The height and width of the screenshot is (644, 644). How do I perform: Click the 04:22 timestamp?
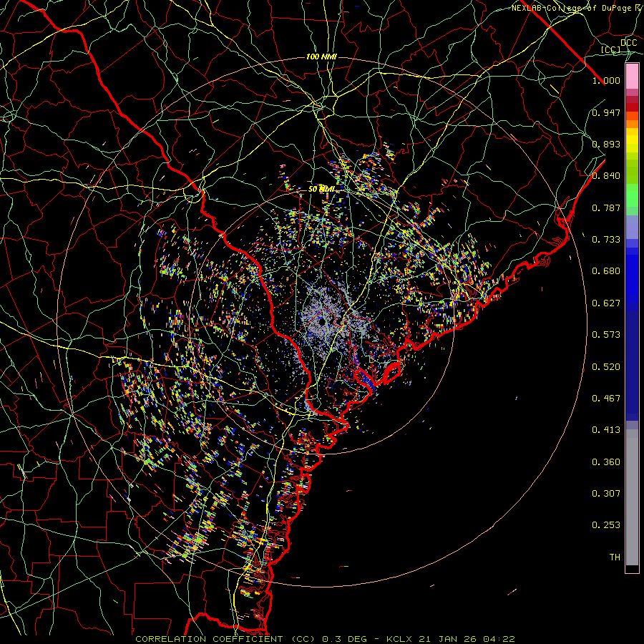point(499,639)
